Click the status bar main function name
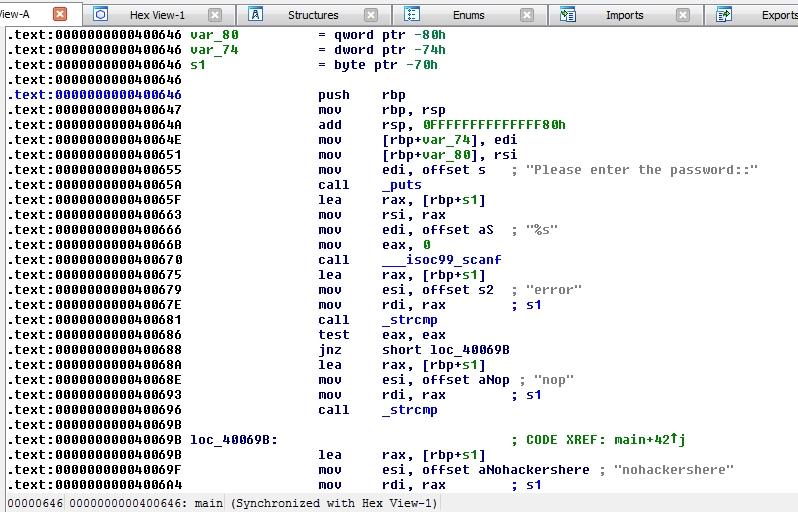The image size is (798, 512). (x=209, y=503)
